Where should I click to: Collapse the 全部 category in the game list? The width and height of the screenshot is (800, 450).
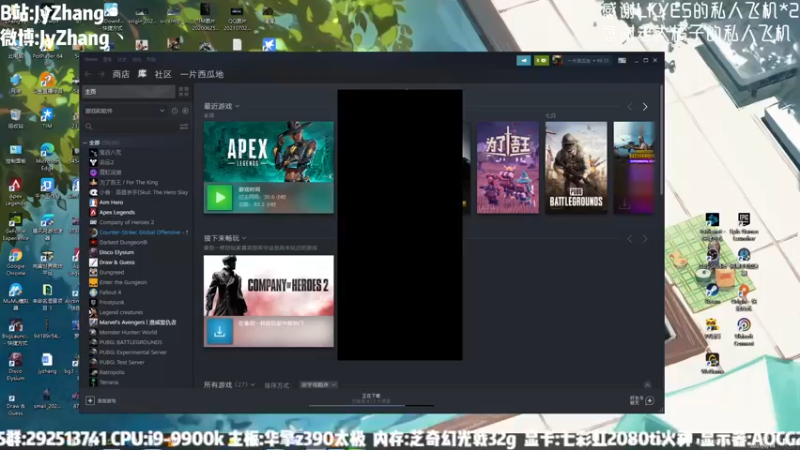tap(85, 143)
